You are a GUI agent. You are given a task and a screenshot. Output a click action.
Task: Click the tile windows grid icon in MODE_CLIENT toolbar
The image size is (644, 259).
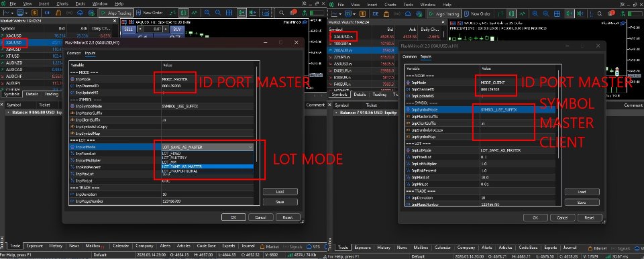pos(557,13)
